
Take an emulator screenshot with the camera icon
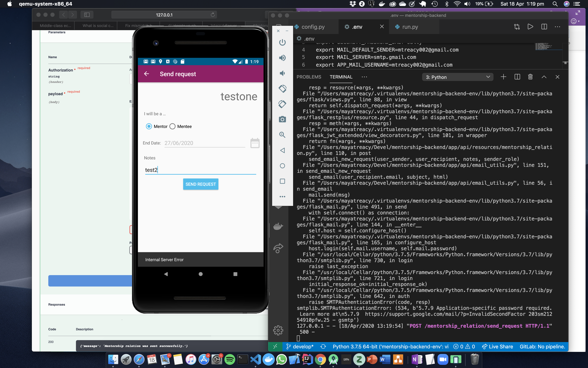pos(282,120)
